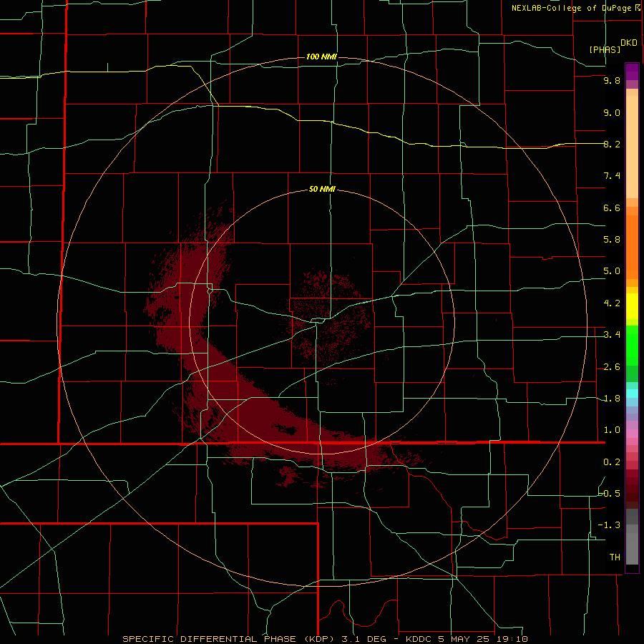This screenshot has height=644, width=644.
Task: Pick the bright green segment of the color bar
Action: (632, 346)
